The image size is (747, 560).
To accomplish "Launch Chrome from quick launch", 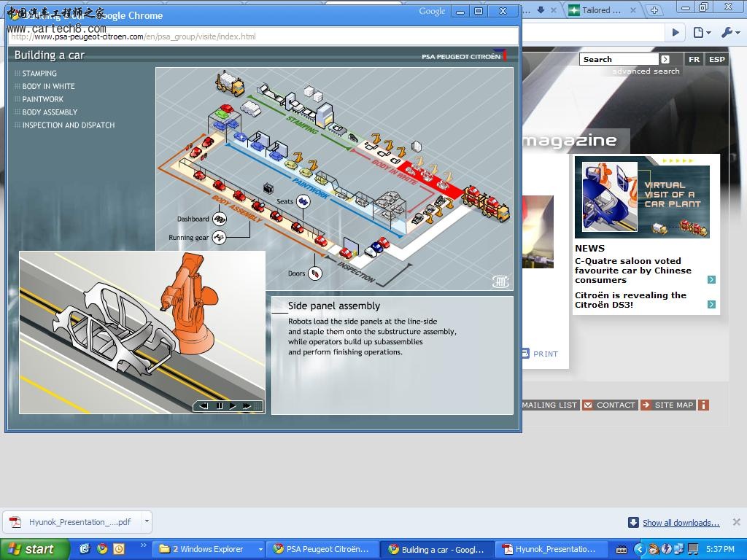I will 102,549.
